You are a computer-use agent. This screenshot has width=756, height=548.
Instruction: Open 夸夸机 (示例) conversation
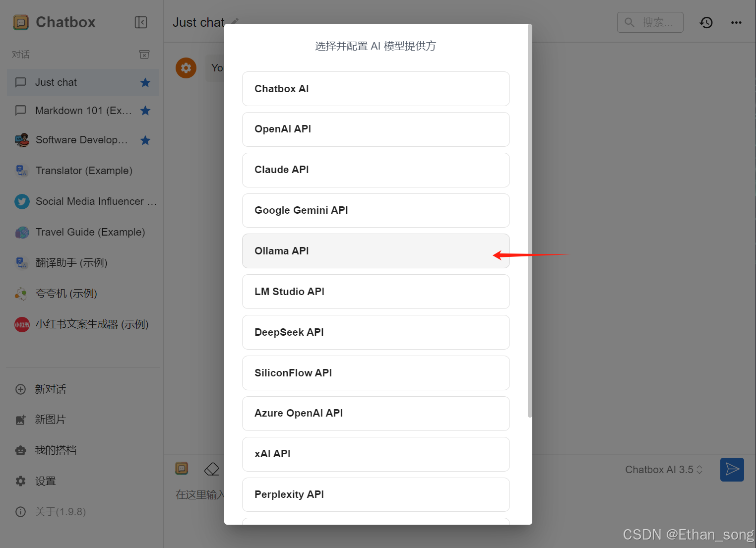83,294
